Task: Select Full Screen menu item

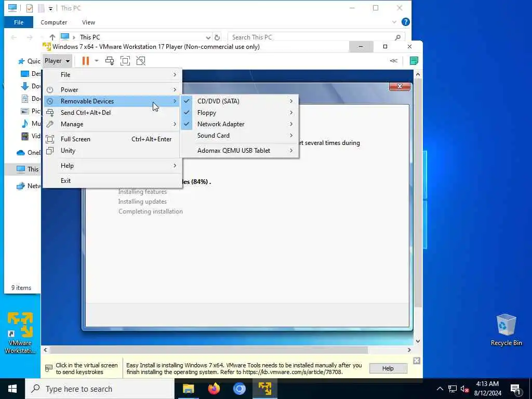Action: tap(113, 139)
